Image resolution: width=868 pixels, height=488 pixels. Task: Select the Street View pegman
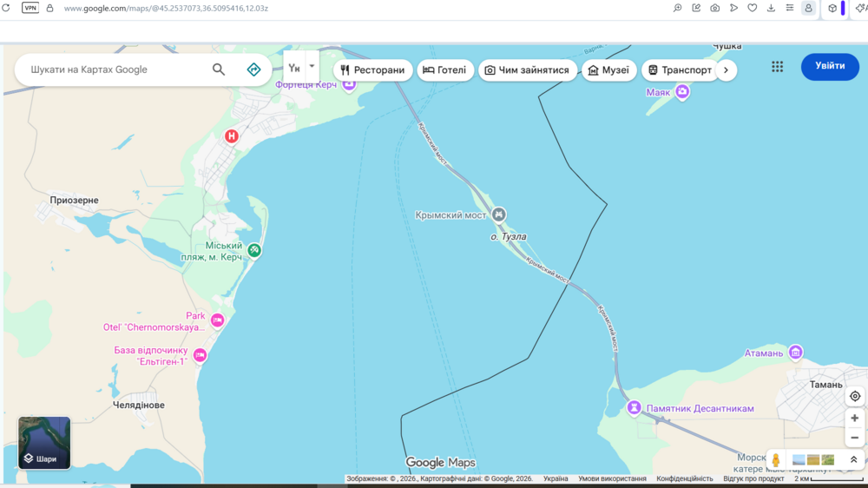pos(775,459)
